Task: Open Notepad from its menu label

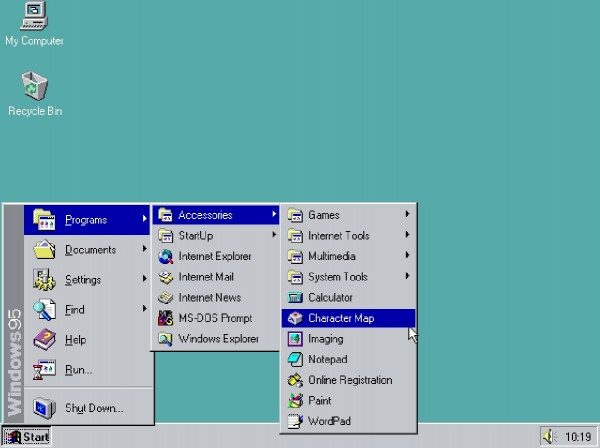Action: (x=328, y=360)
